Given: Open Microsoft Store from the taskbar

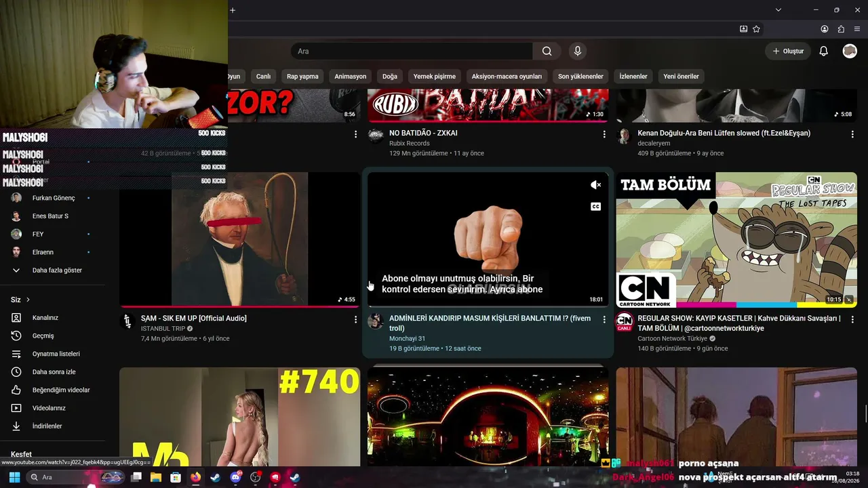Looking at the screenshot, I should [x=176, y=477].
